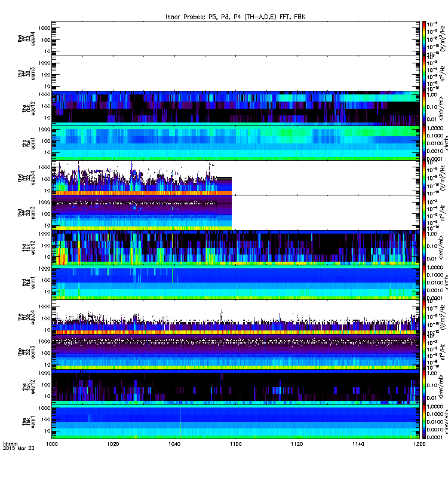Click the 'tha fff 32 scm3' panel label
The image size is (448, 478).
coord(26,73)
